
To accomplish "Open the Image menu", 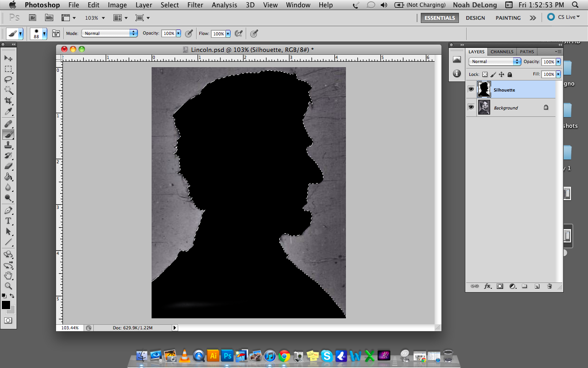I will (117, 5).
